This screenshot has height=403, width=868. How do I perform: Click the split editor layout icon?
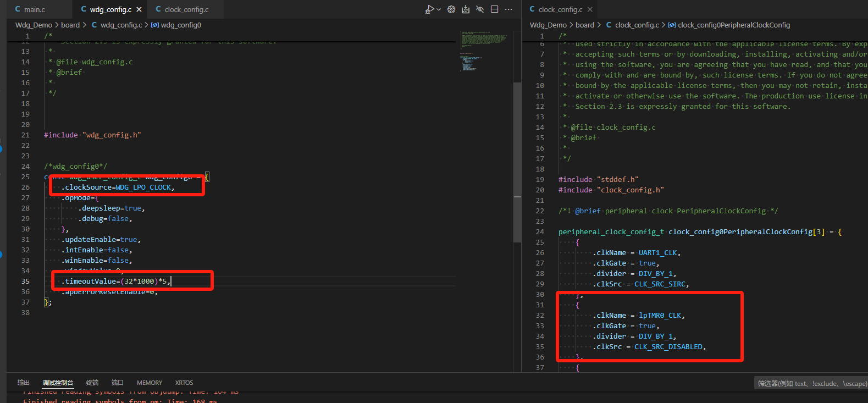pos(494,9)
